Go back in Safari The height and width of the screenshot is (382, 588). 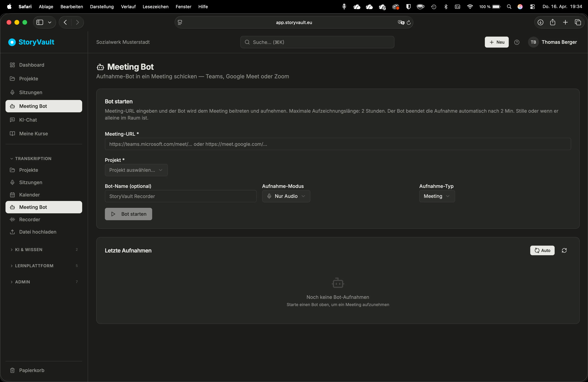[65, 23]
